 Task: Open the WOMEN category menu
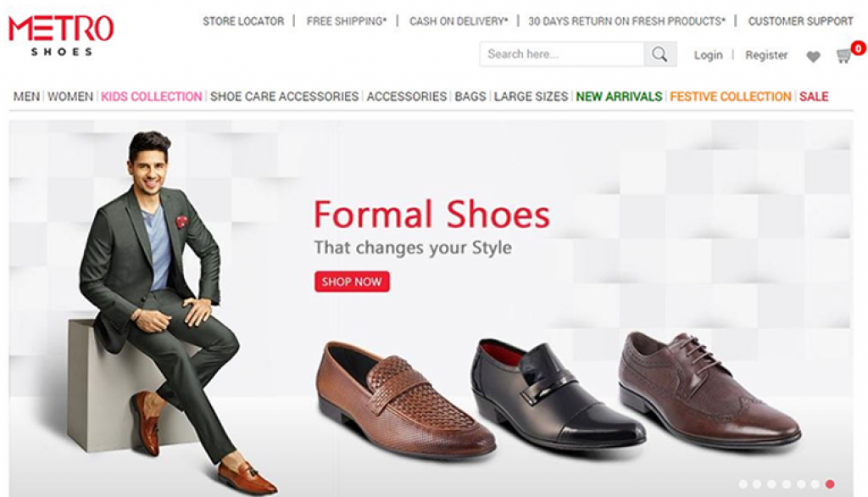pyautogui.click(x=70, y=97)
